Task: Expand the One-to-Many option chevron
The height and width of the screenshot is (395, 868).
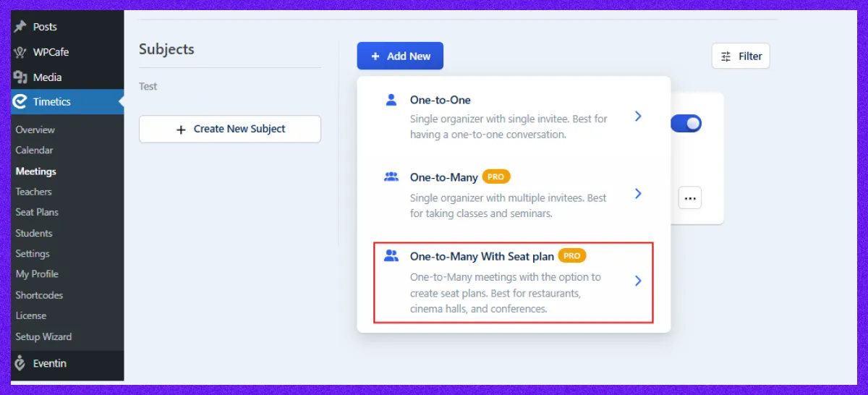Action: coord(638,193)
